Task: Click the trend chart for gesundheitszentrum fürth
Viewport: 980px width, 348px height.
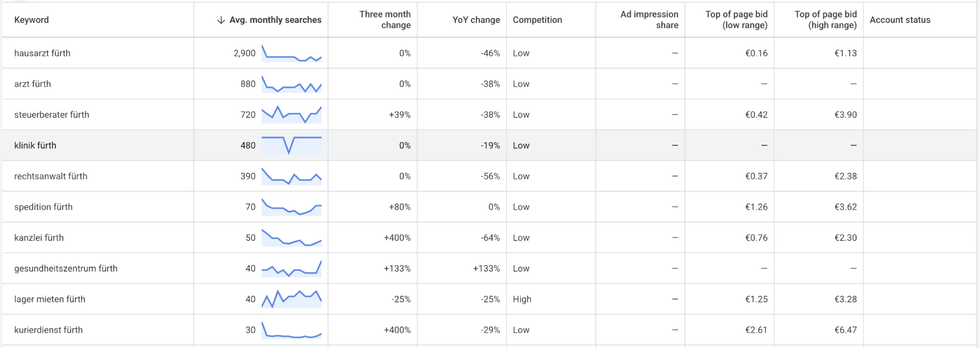Action: (x=292, y=268)
